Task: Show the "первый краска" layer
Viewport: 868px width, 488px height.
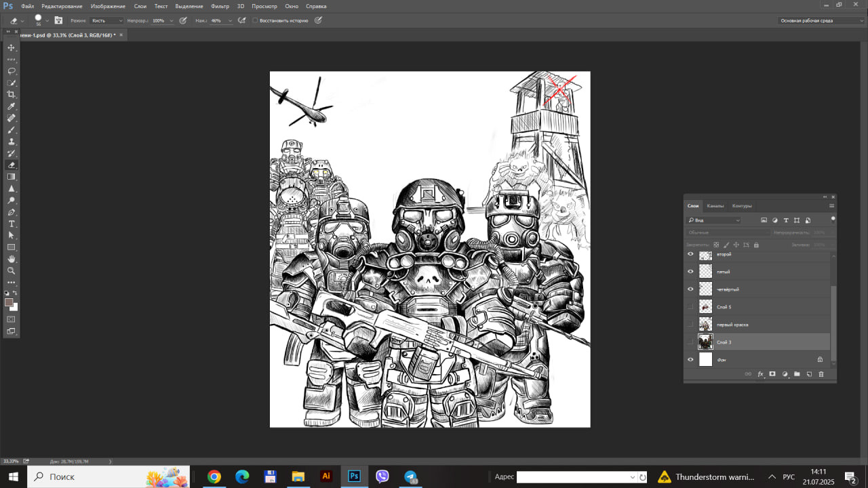Action: point(690,325)
